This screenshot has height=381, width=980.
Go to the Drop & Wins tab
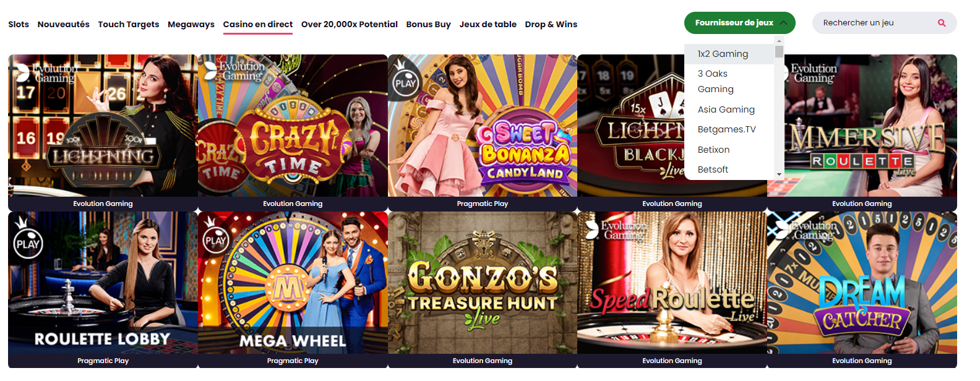tap(551, 24)
